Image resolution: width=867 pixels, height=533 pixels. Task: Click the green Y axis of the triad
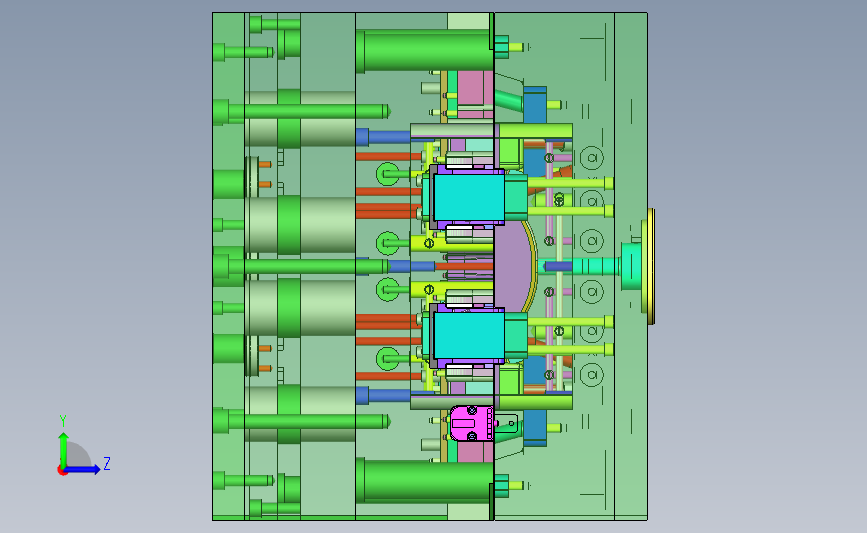[63, 450]
